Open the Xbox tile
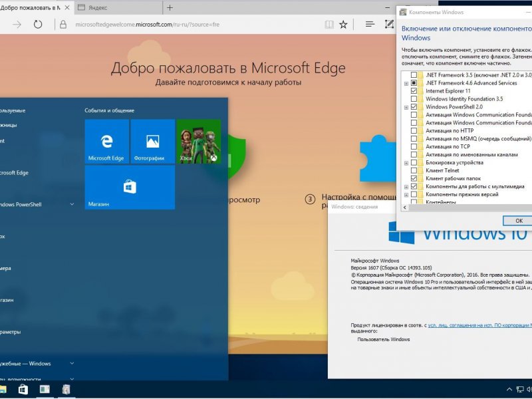This screenshot has height=399, width=532. point(199,142)
